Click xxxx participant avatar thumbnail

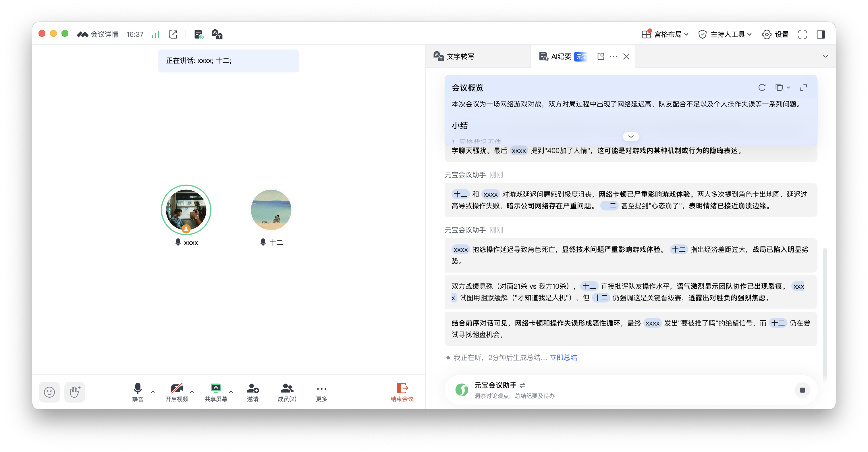186,210
